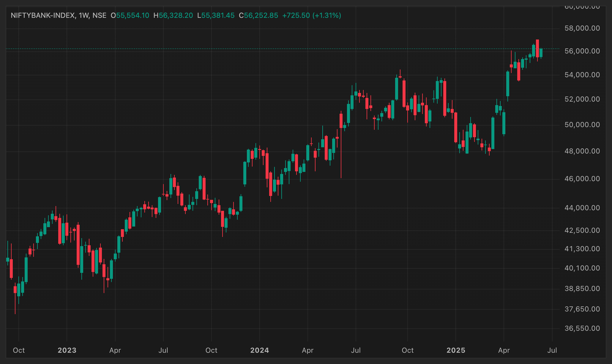Image resolution: width=612 pixels, height=364 pixels.
Task: Click the Jul label at the far right of the time axis
Action: tap(552, 350)
